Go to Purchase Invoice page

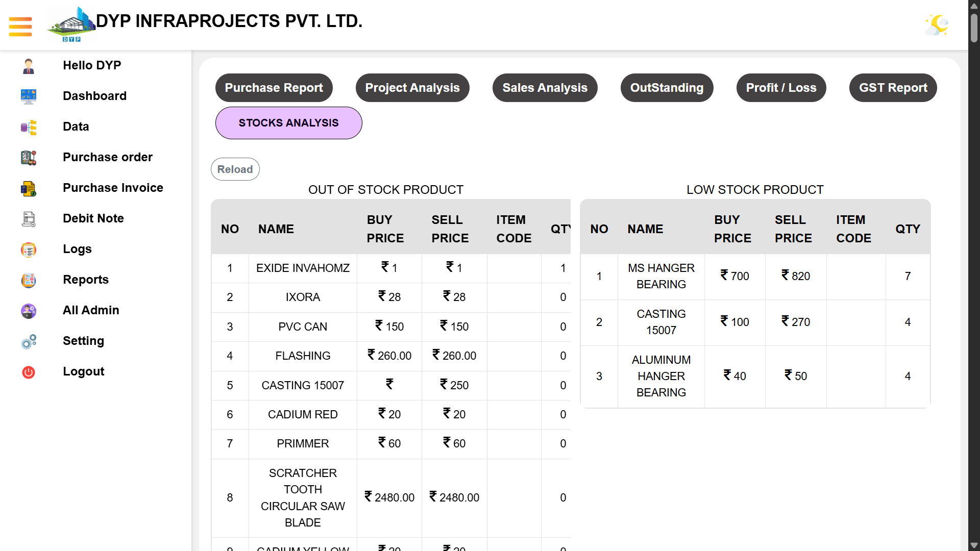click(113, 188)
